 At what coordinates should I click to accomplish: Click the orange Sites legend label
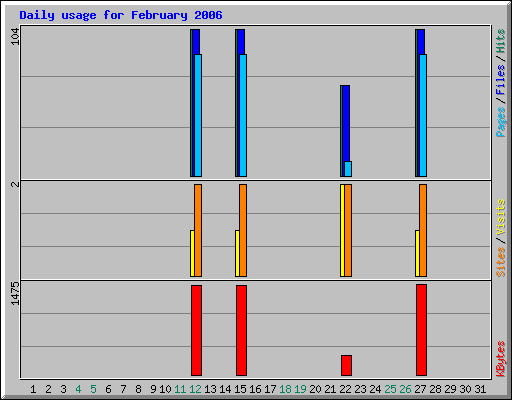500,262
